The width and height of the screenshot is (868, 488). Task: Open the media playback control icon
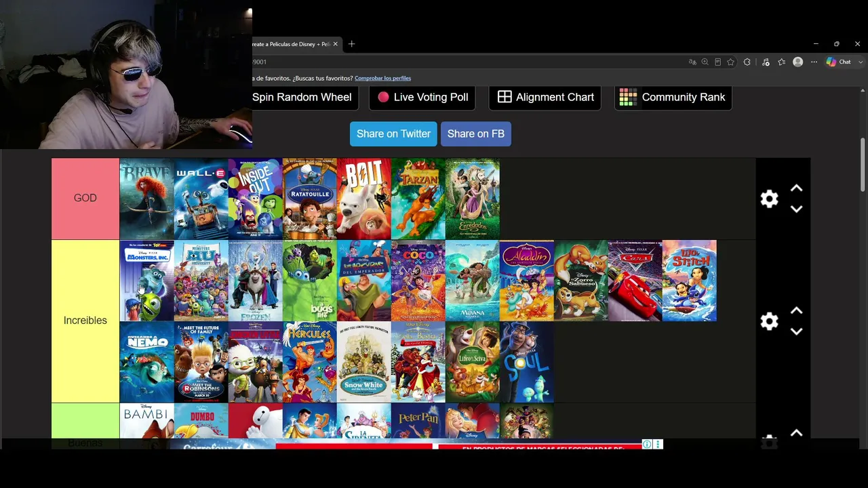click(x=766, y=62)
